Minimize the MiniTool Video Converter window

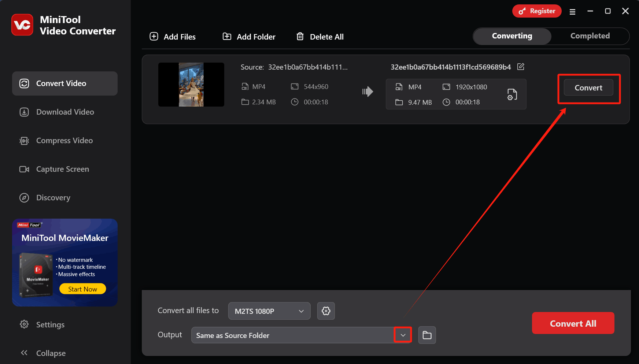coord(590,11)
